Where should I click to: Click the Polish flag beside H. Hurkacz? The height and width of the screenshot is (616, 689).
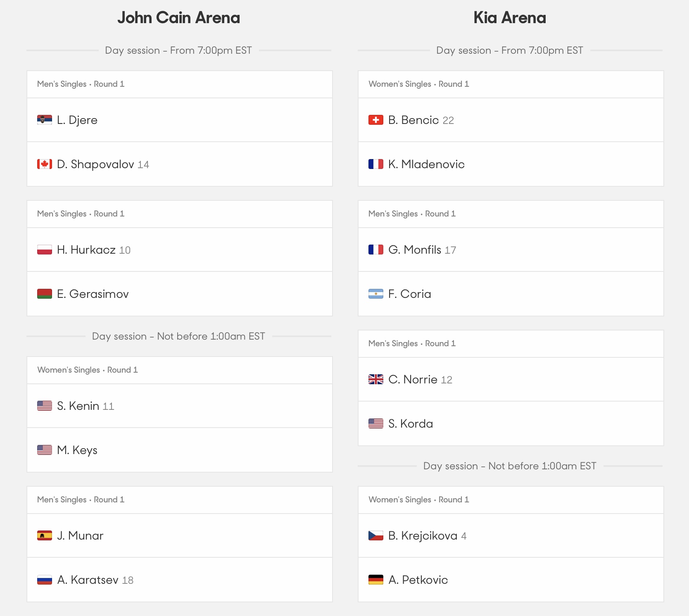coord(45,250)
